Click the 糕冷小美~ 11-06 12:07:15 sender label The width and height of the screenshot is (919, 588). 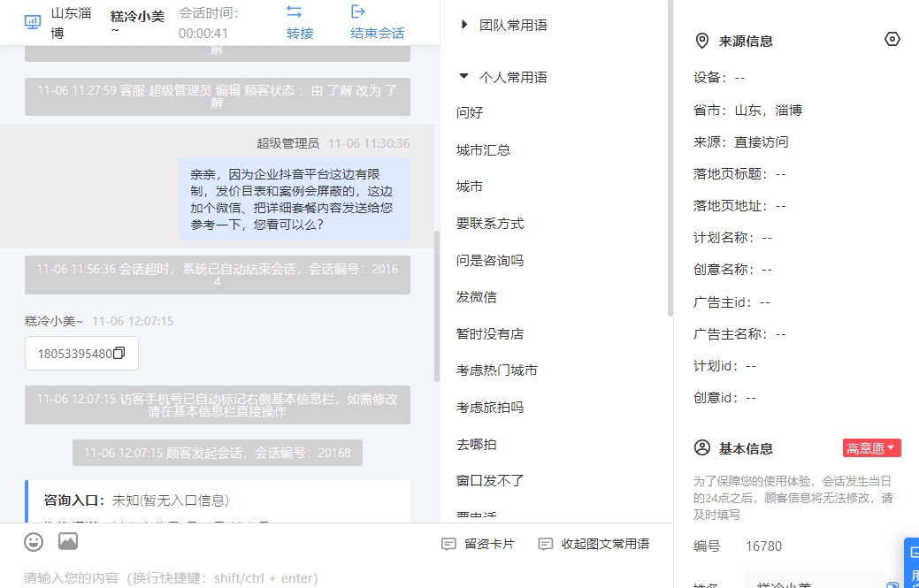[x=99, y=321]
